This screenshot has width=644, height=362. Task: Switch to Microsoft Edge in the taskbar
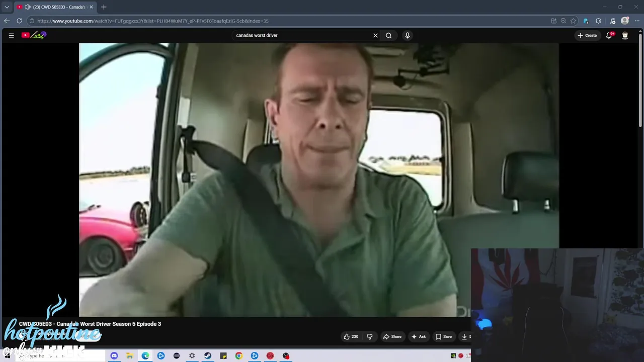point(145,355)
